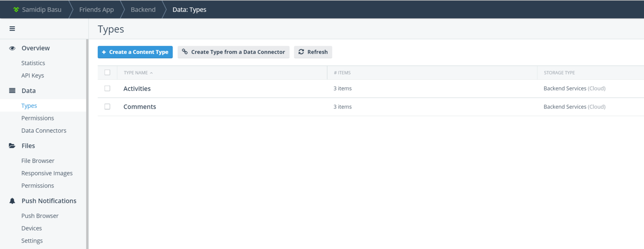Open Push Browser in sidebar
The width and height of the screenshot is (644, 249).
[x=40, y=216]
